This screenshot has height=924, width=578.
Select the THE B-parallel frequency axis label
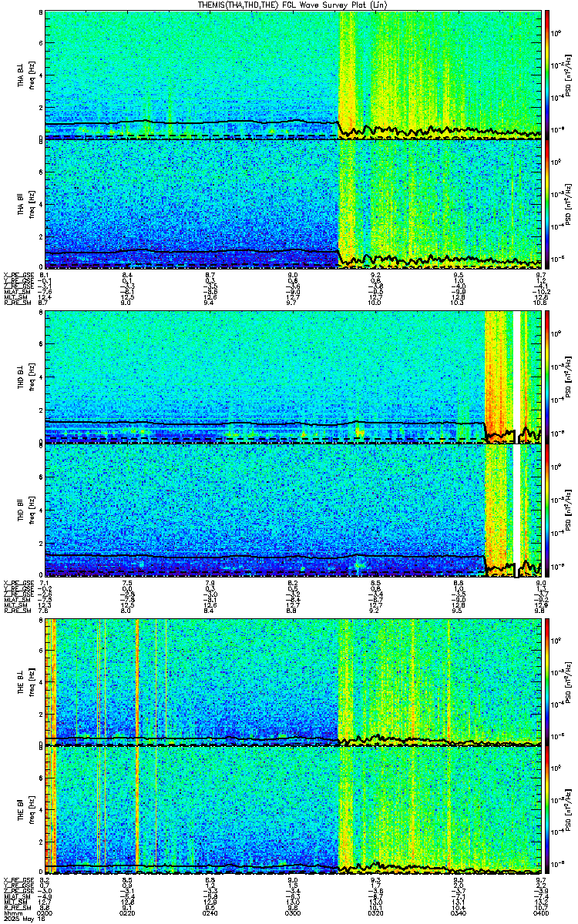25,810
